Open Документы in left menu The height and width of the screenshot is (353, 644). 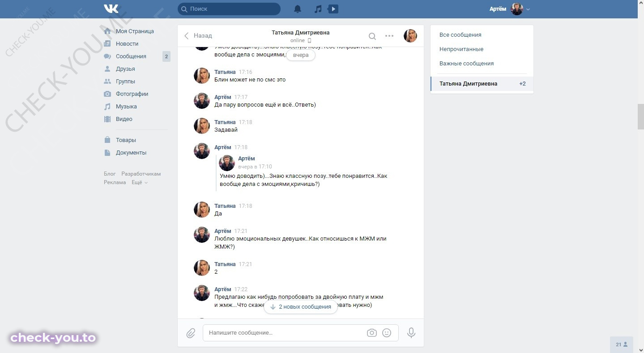tap(131, 153)
